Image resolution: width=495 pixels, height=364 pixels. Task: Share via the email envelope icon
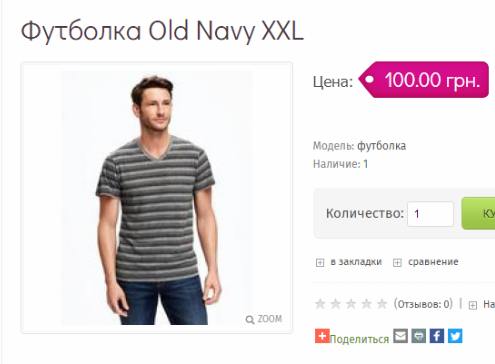coord(400,336)
